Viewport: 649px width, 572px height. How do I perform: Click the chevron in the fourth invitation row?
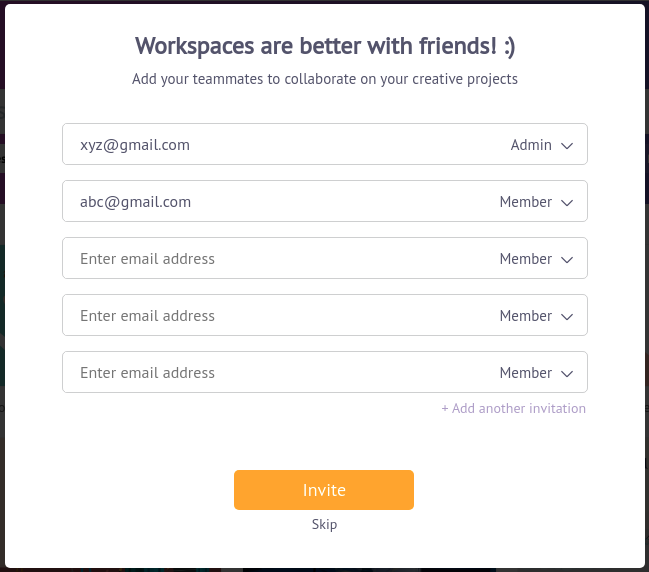(x=567, y=317)
